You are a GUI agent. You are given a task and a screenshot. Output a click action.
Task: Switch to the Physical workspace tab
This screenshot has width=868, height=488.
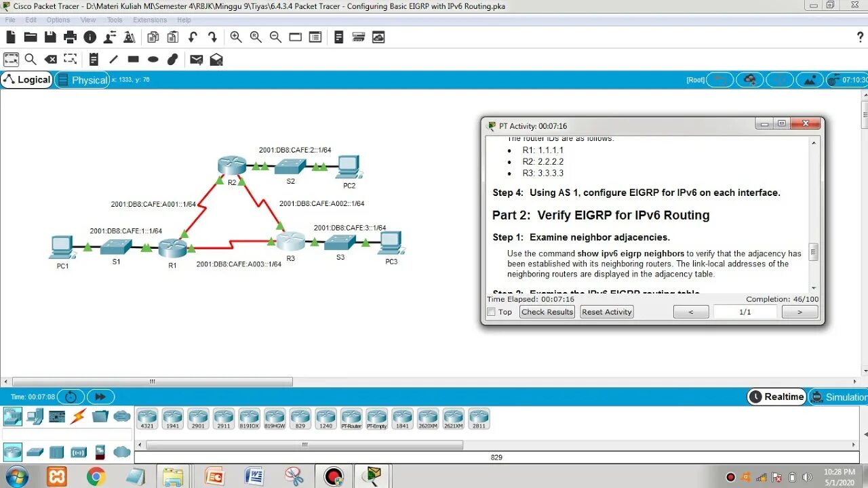click(82, 80)
